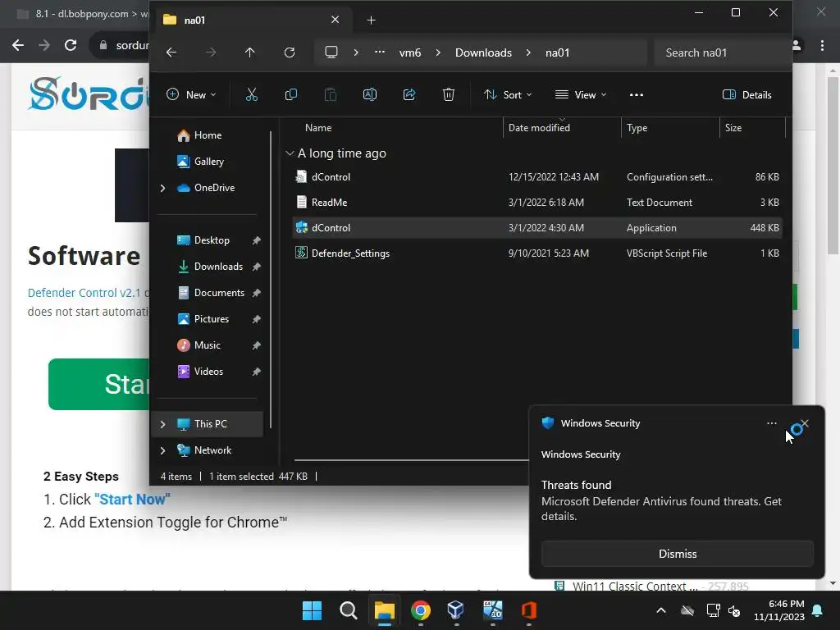Click the This PC monitor icon in address bar
The height and width of the screenshot is (630, 840).
click(331, 52)
